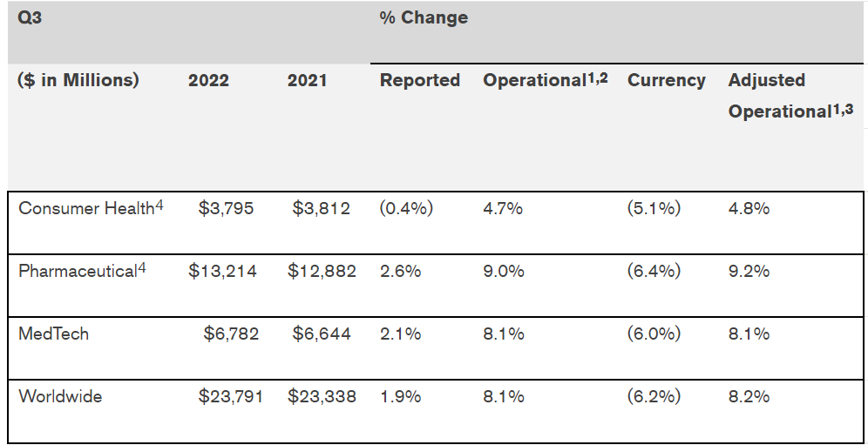The height and width of the screenshot is (445, 868).
Task: Click Pharmaceutical operational change 9.0%
Action: pyautogui.click(x=504, y=271)
